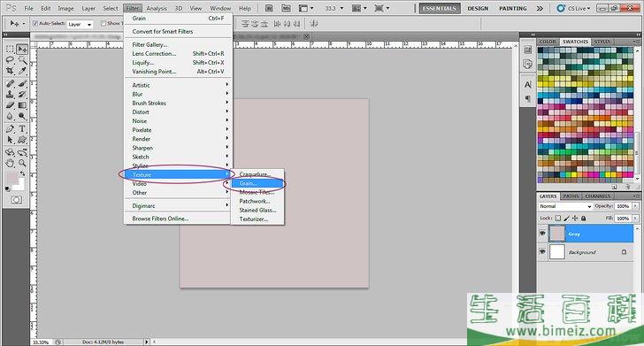Swap foreground and background colors
This screenshot has height=346, width=644.
coord(23,174)
